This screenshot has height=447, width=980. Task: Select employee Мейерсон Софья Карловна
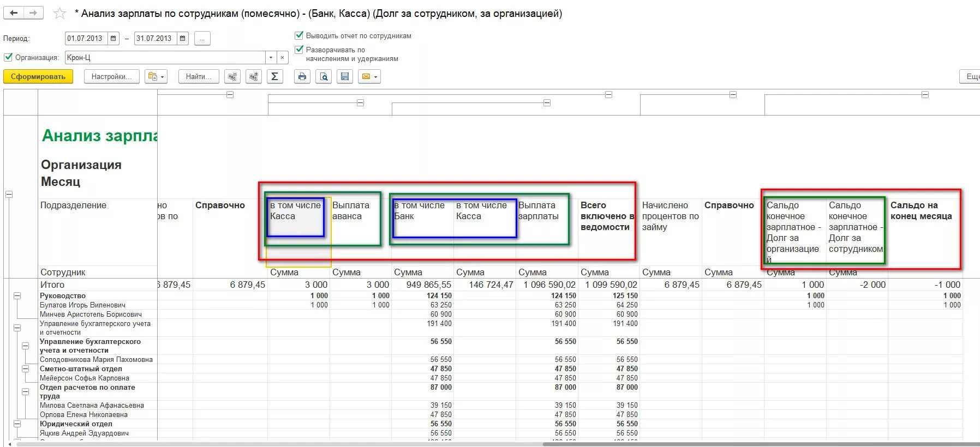84,378
